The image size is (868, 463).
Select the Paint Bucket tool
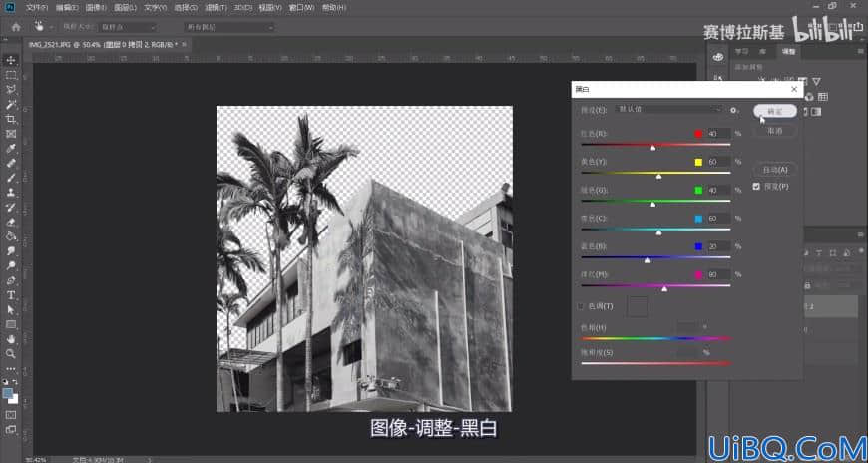pyautogui.click(x=11, y=236)
